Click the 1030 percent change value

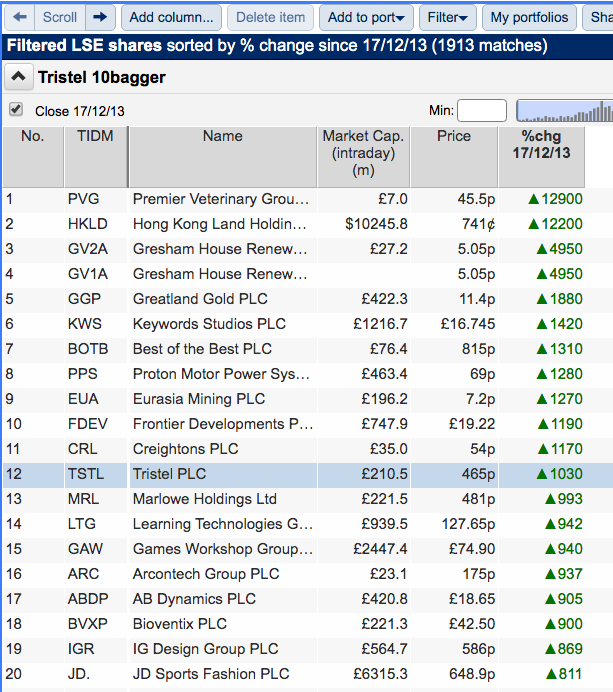(559, 474)
